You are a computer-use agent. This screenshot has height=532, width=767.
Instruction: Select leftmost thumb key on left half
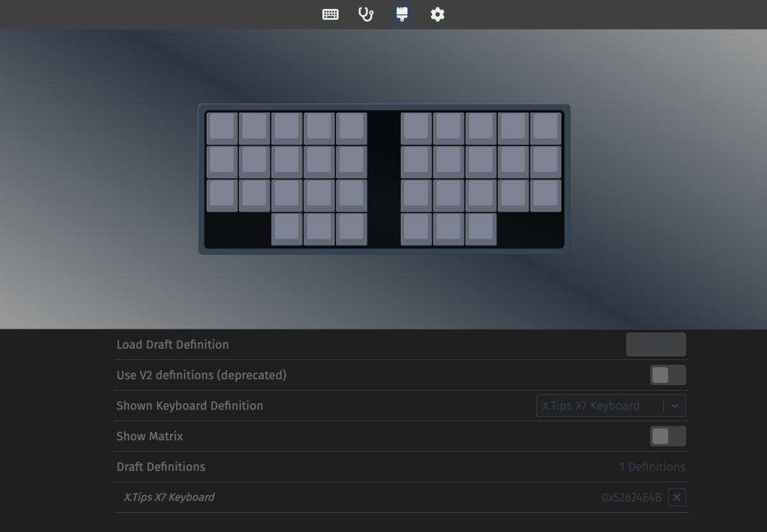coord(287,229)
